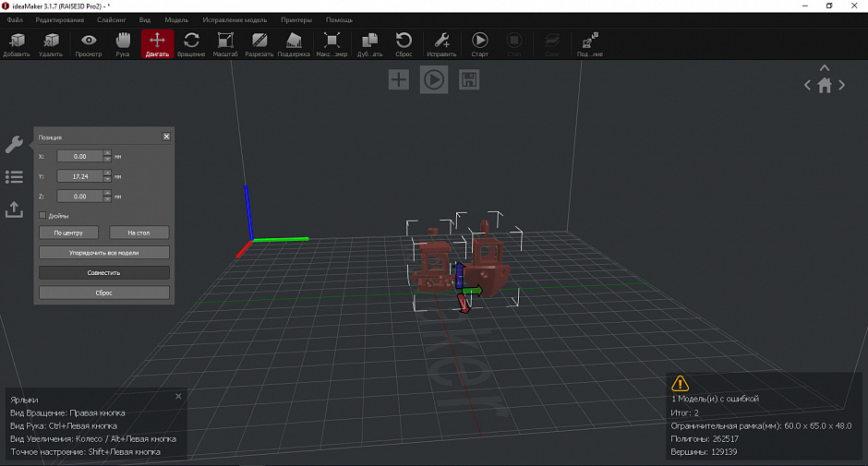The width and height of the screenshot is (868, 466).
Task: Click the upload/export icon in left sidebar
Action: 14,209
